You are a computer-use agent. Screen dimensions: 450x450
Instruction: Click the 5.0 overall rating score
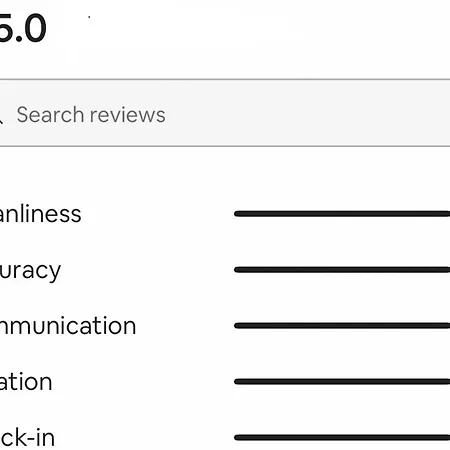coord(23,28)
